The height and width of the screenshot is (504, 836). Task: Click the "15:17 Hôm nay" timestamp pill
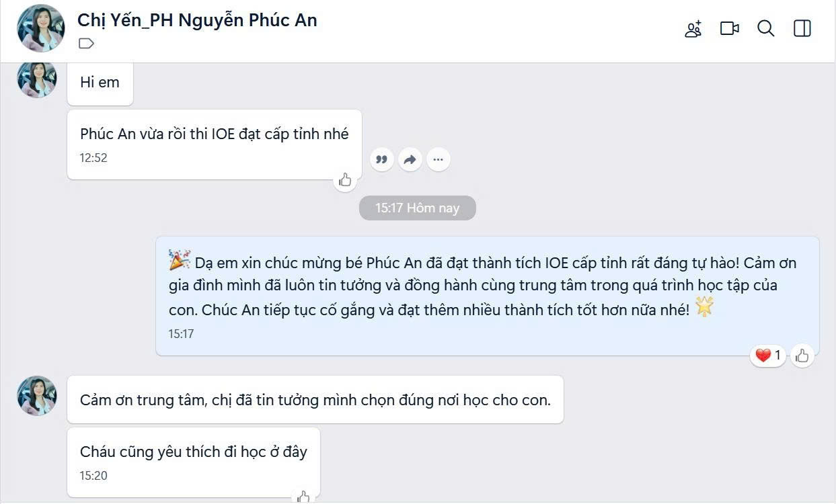click(417, 208)
